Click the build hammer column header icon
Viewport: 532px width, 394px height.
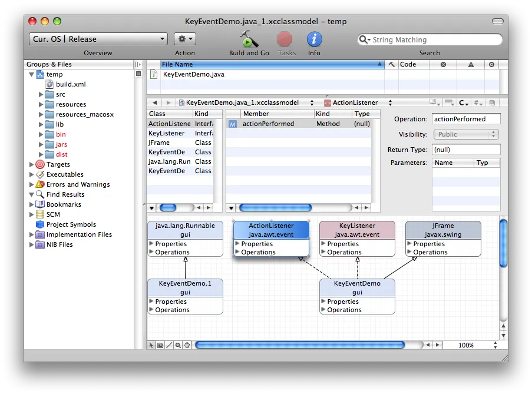pos(392,64)
